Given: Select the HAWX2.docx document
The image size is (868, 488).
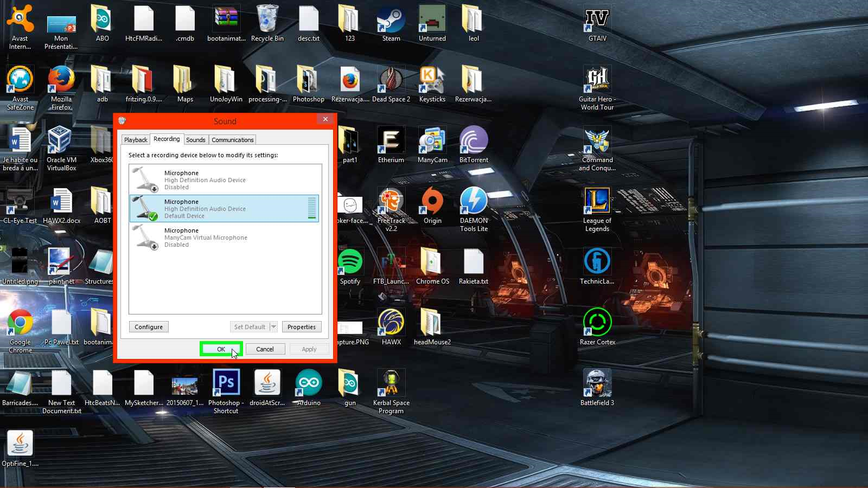Looking at the screenshot, I should (61, 205).
